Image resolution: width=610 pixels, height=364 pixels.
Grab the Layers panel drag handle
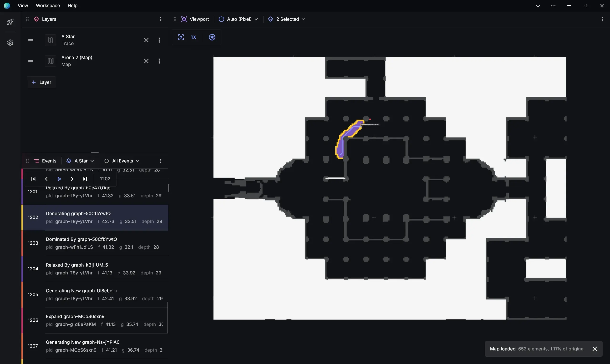tap(27, 19)
